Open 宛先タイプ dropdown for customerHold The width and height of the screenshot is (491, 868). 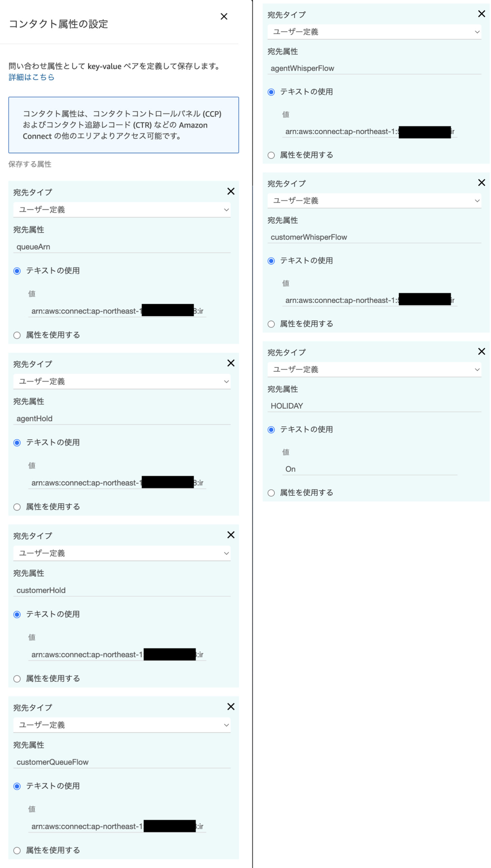coord(122,553)
